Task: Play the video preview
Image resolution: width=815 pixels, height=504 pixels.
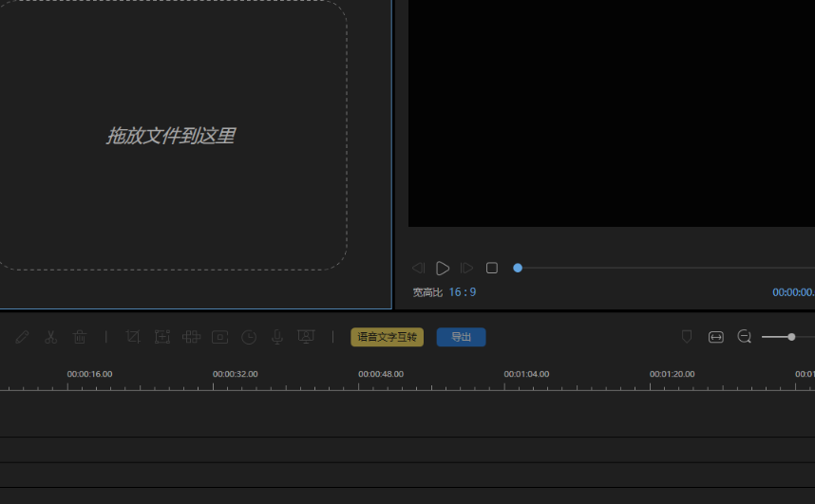Action: [443, 269]
